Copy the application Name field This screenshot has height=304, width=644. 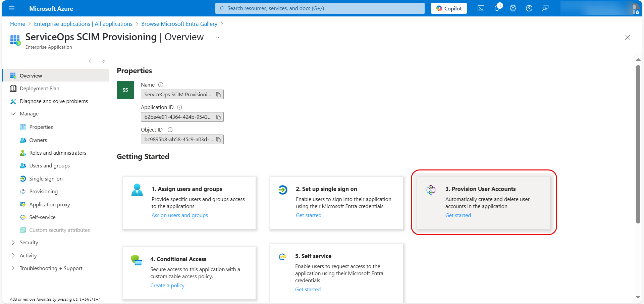click(x=218, y=95)
